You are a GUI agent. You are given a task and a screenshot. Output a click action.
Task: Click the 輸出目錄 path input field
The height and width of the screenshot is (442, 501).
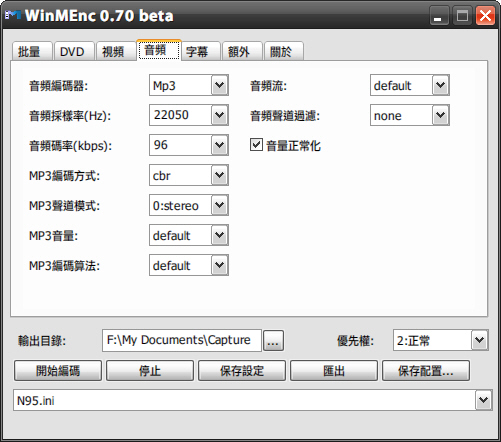pos(182,340)
